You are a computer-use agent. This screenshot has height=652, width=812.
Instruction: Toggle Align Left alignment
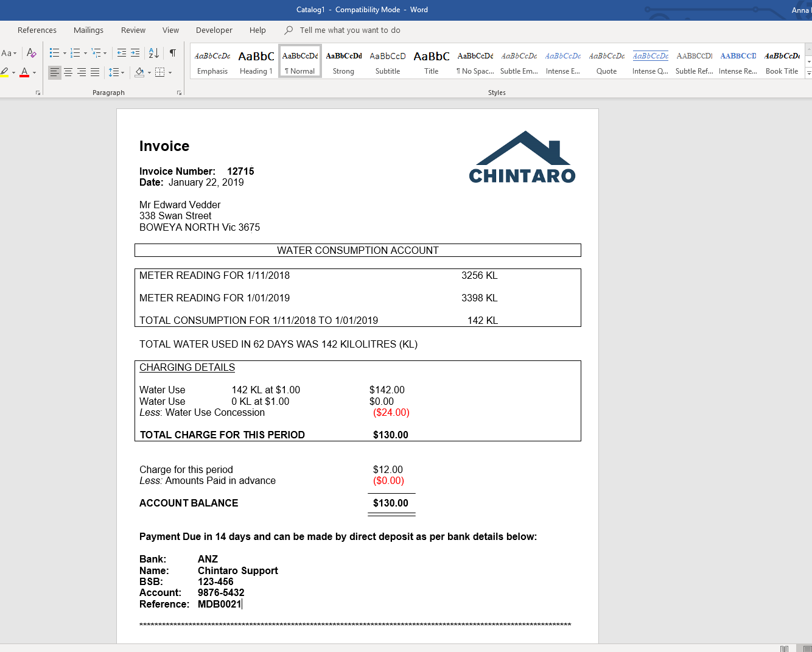click(x=55, y=72)
